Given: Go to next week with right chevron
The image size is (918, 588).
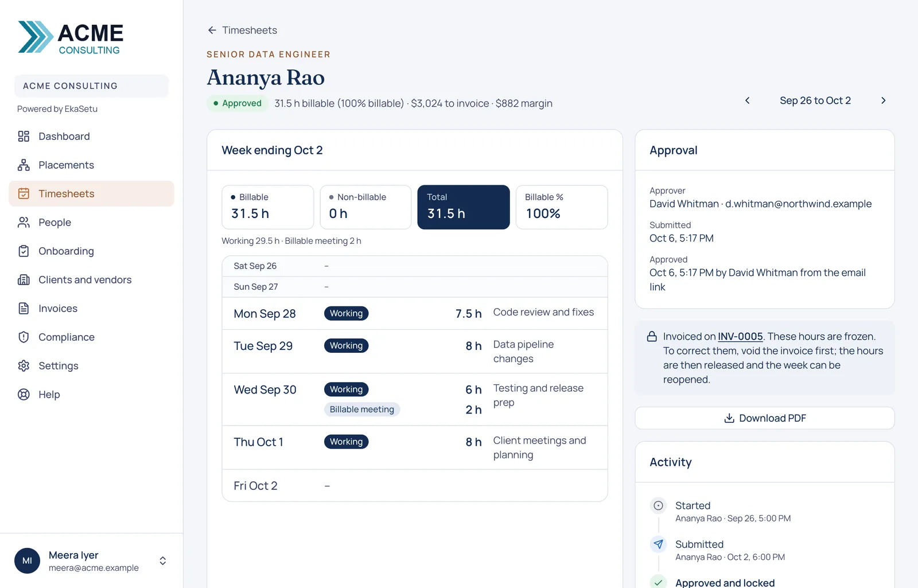Looking at the screenshot, I should pos(884,100).
